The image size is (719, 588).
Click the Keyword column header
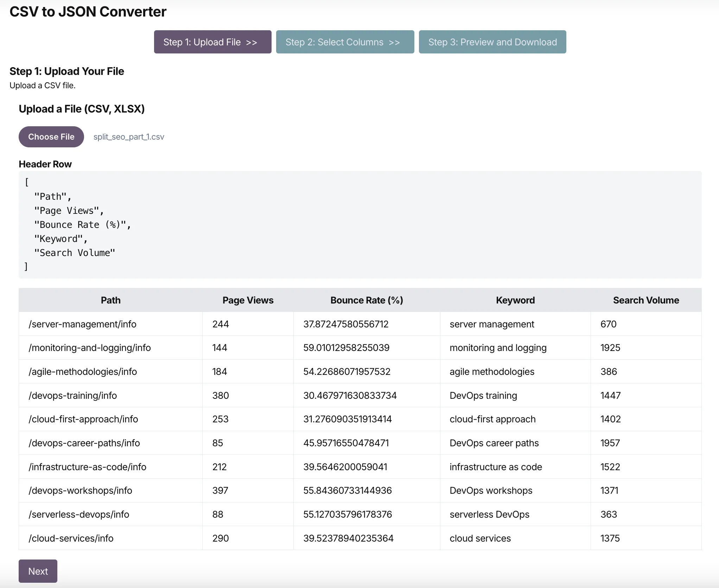coord(515,300)
